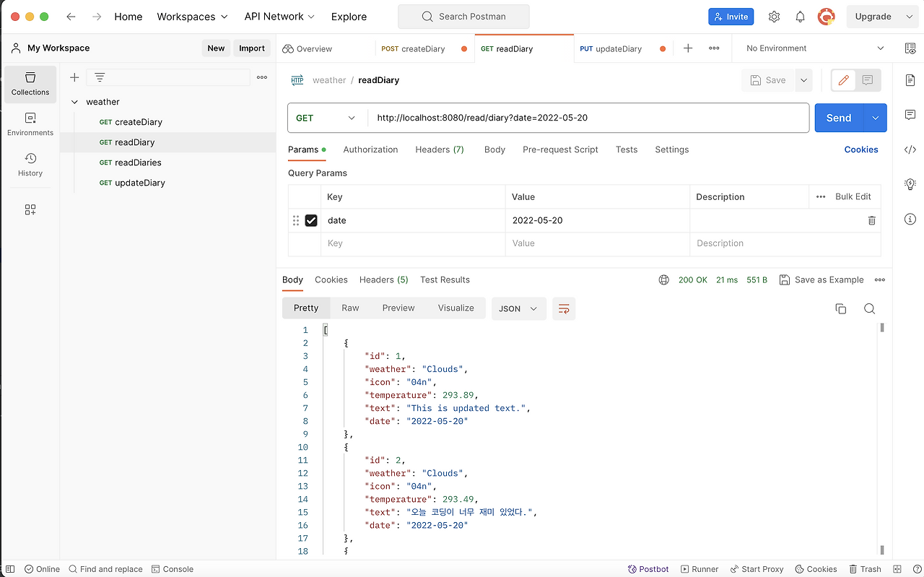Click the New button
Screen dimensions: 924x577
pyautogui.click(x=216, y=48)
